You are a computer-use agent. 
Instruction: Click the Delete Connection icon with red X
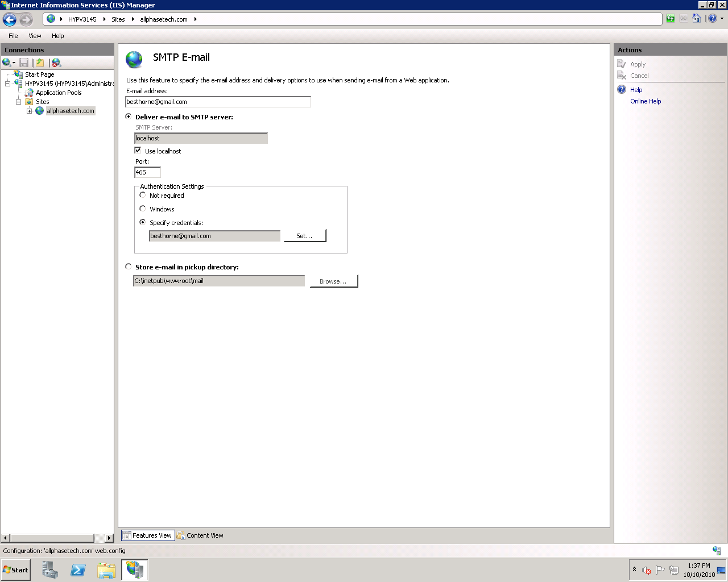pyautogui.click(x=56, y=63)
